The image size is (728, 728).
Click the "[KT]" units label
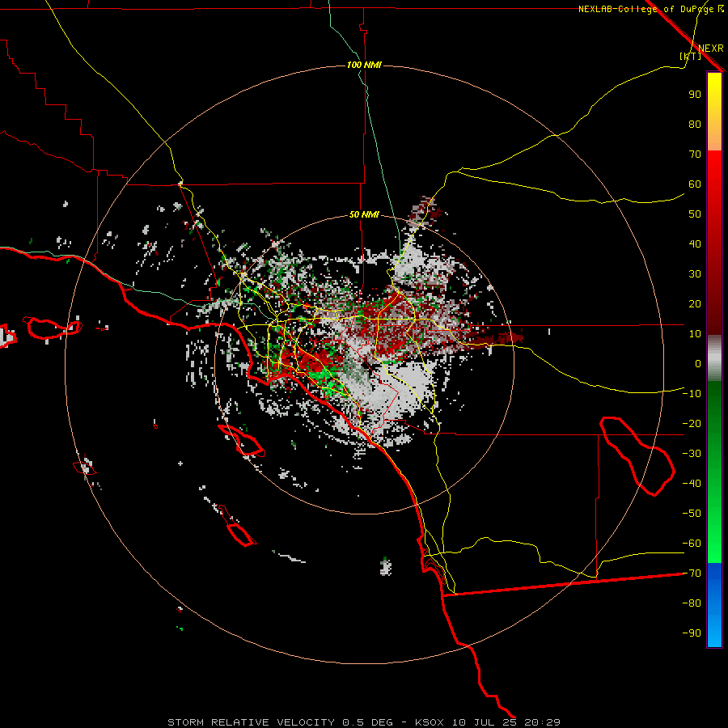(x=690, y=56)
